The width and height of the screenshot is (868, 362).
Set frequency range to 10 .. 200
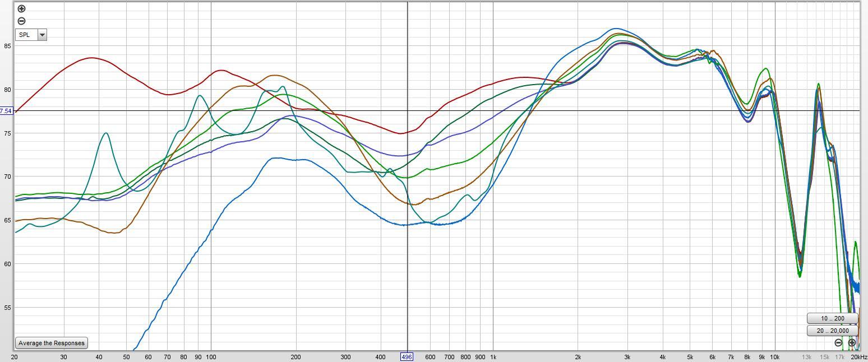coord(833,318)
